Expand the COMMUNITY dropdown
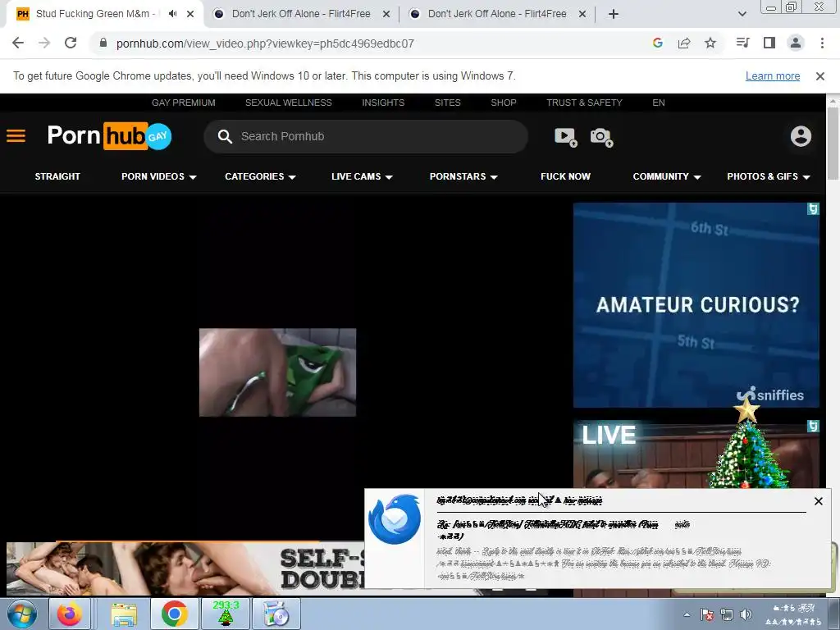The image size is (840, 630). 666,176
